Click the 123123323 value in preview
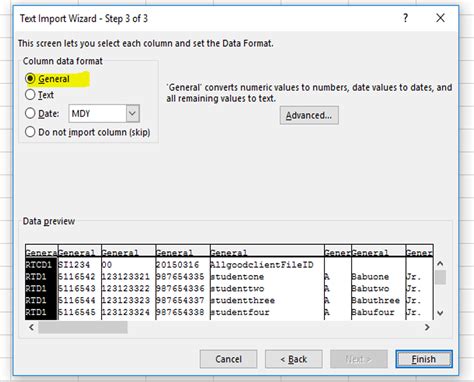The width and height of the screenshot is (474, 382). click(126, 300)
